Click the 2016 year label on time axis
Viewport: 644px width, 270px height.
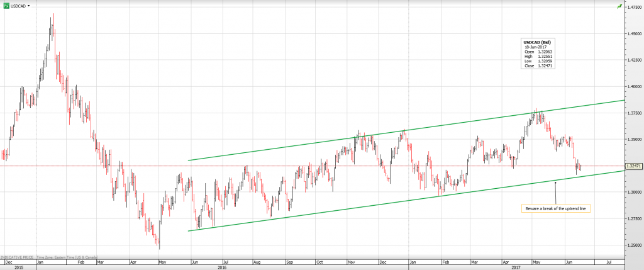point(221,267)
